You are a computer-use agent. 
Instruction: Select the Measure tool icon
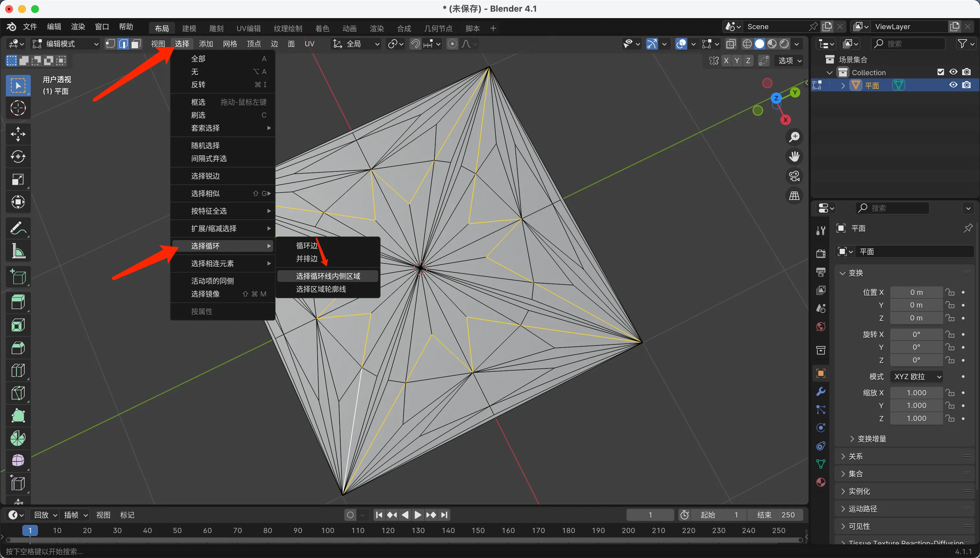[x=18, y=251]
